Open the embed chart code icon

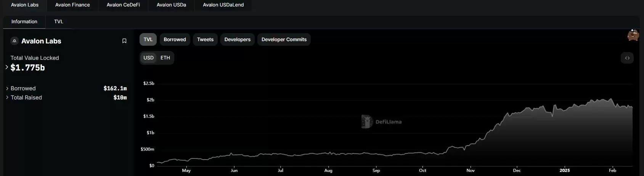[x=627, y=58]
